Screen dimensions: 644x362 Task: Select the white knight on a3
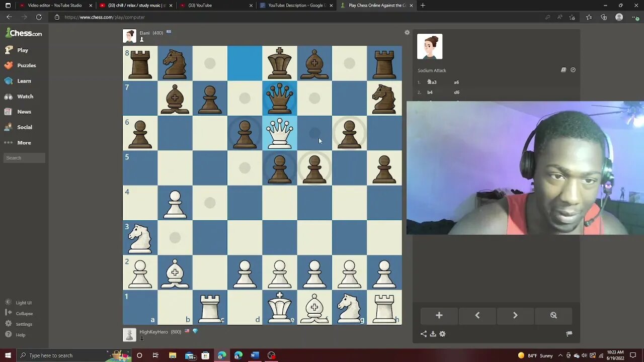coord(140,238)
